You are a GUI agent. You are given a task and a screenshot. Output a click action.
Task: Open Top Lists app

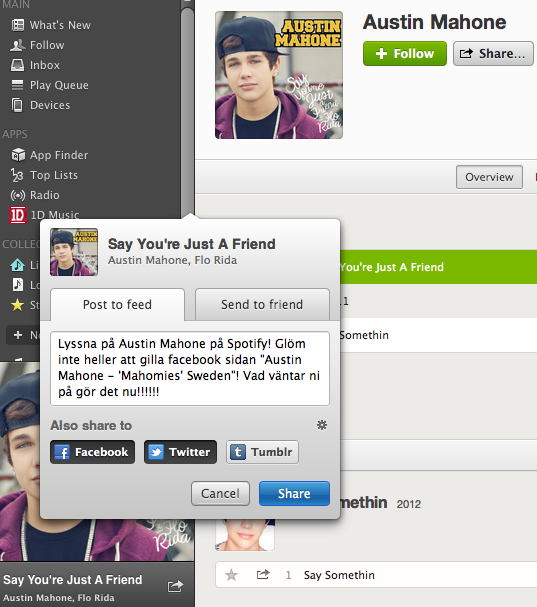point(45,175)
